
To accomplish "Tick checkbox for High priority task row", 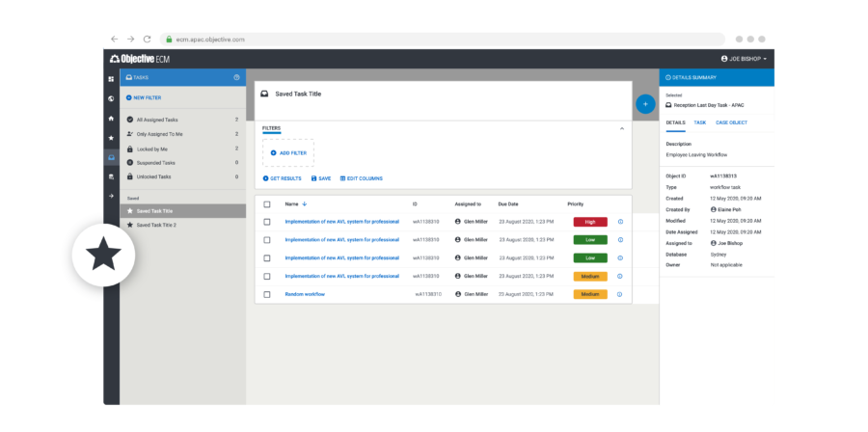I will coord(267,222).
